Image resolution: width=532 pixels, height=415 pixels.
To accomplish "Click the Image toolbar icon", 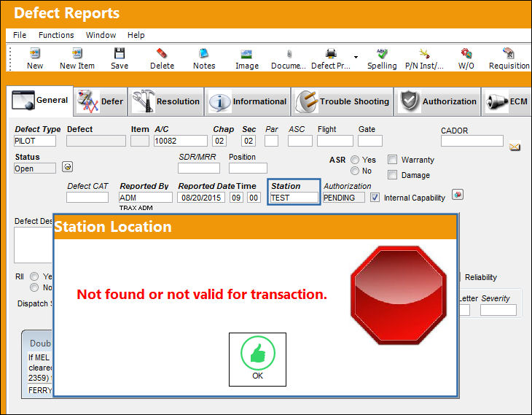I will coord(246,54).
